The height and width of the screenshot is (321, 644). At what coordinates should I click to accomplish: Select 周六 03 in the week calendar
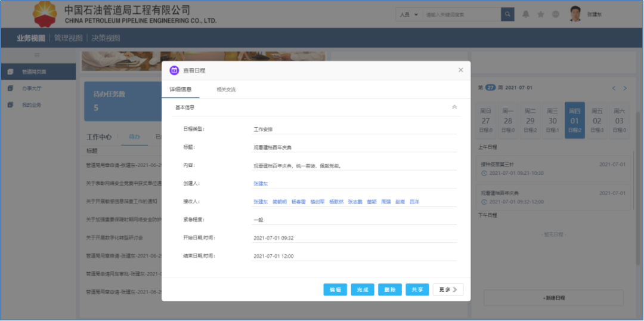click(x=619, y=121)
